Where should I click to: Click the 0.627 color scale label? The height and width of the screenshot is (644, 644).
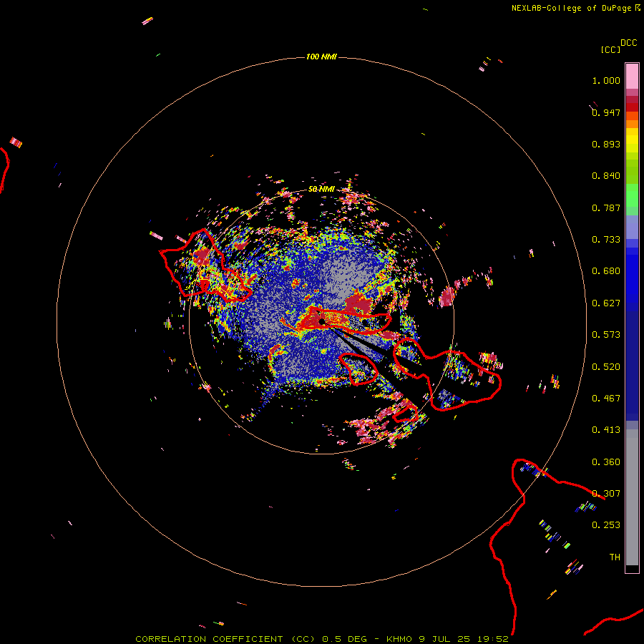(606, 303)
